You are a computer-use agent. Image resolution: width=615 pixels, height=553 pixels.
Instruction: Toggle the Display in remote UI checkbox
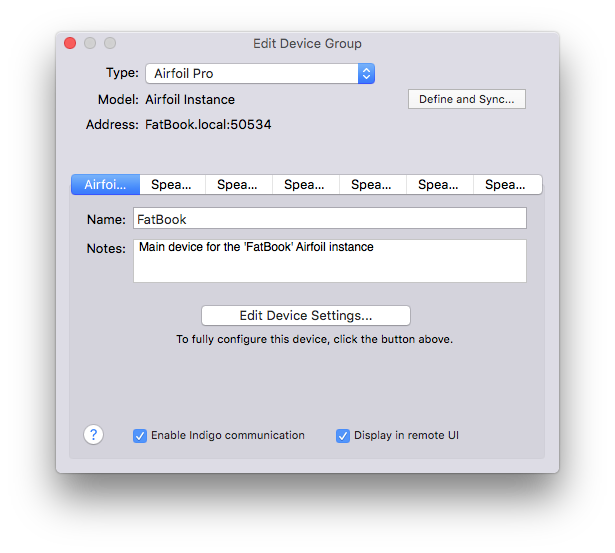pos(343,436)
